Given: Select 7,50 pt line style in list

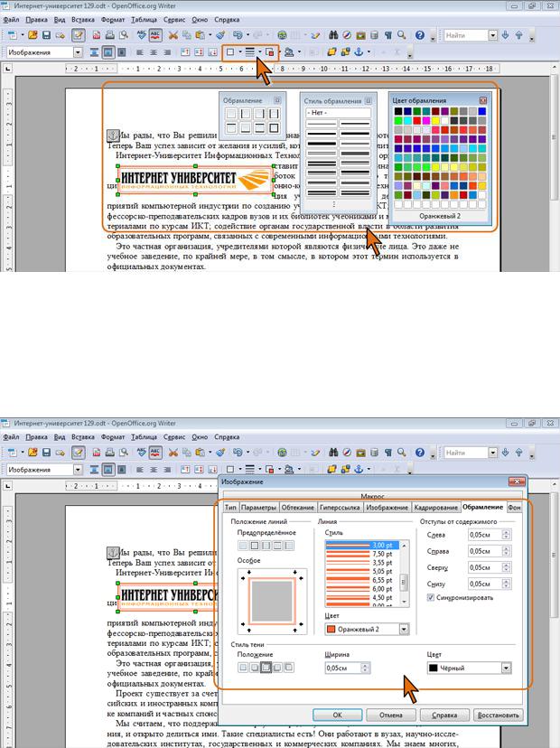Looking at the screenshot, I should (x=362, y=554).
